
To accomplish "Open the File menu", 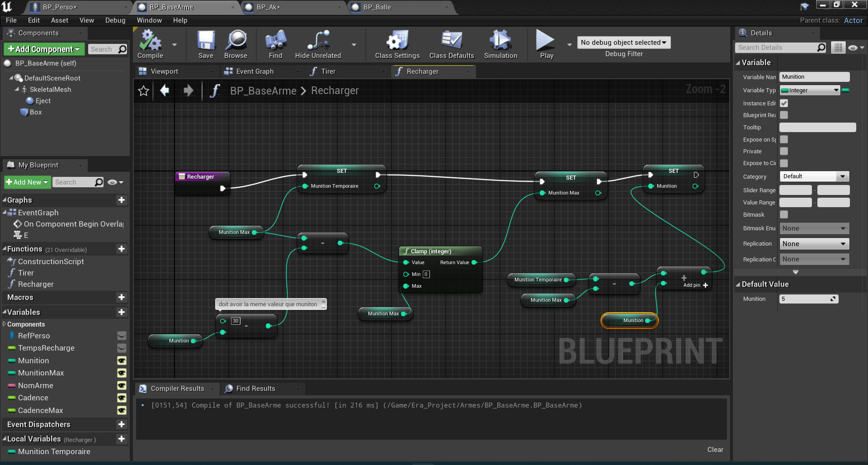I will 11,20.
